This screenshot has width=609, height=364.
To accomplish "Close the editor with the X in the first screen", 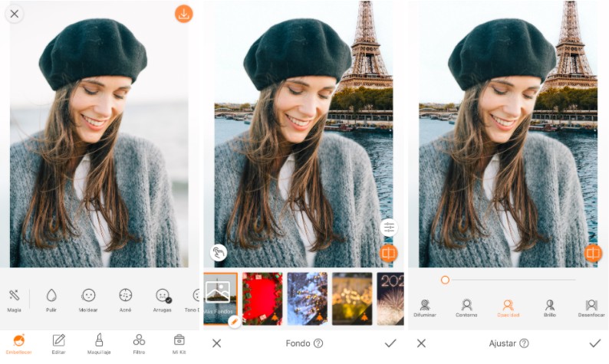I will point(15,14).
